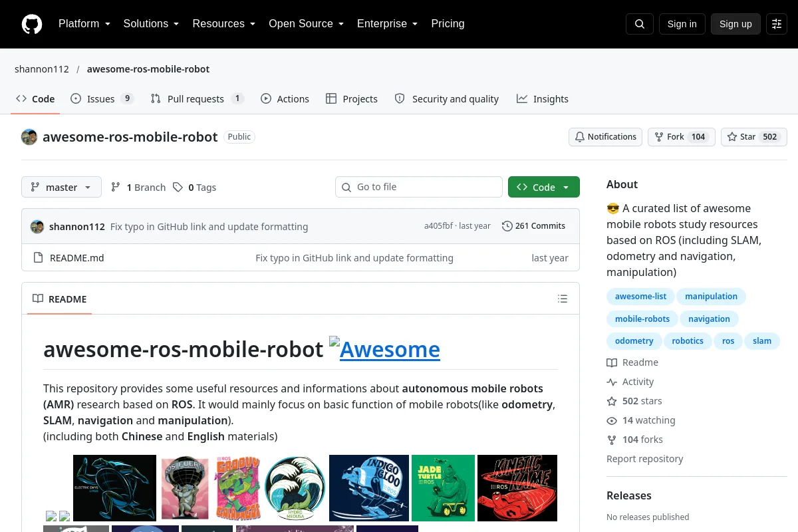Open Jade Turtle ROS logo thumbnail
Screen dimensions: 798x532
tap(443, 488)
